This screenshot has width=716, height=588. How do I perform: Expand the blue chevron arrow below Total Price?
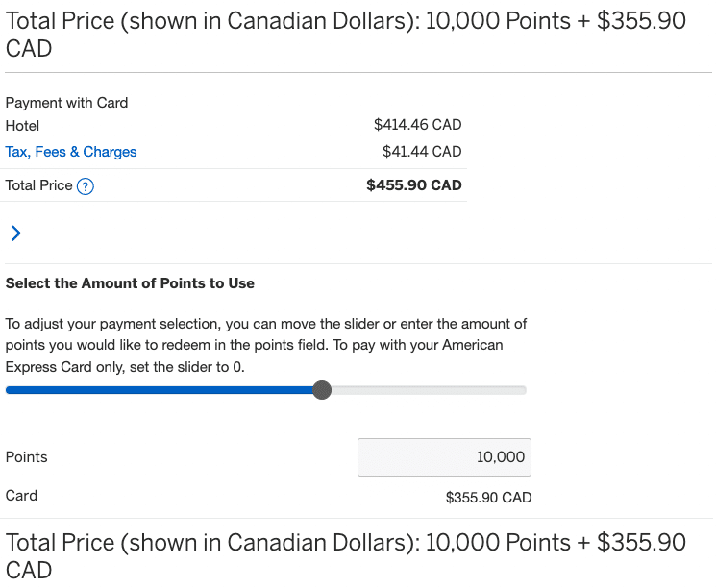click(x=15, y=233)
